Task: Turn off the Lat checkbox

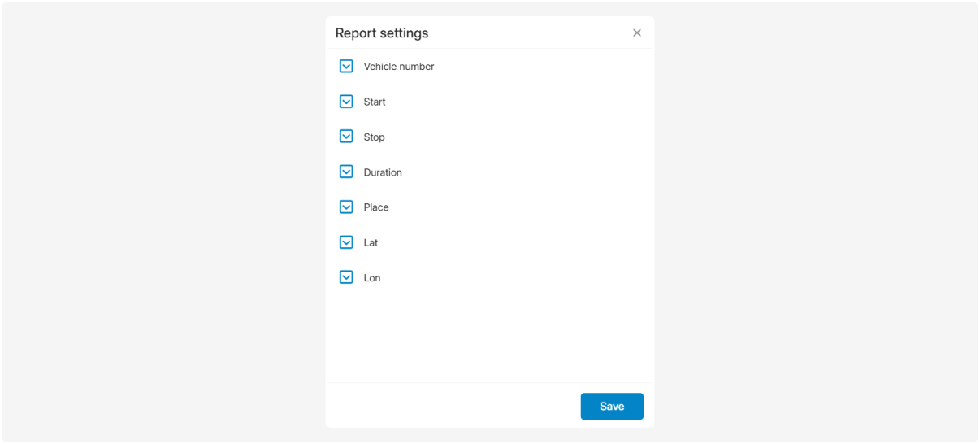Action: [x=346, y=242]
